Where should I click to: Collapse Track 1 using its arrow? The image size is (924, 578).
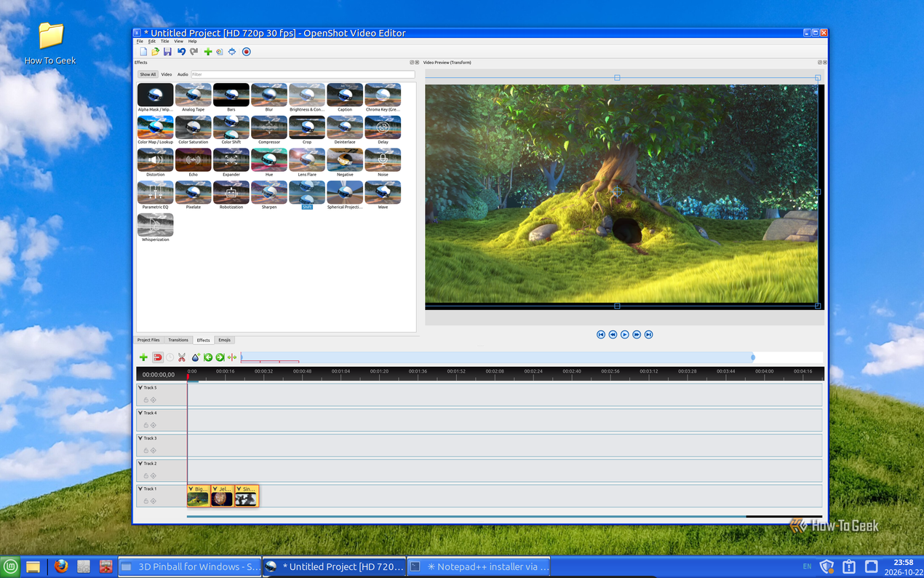140,488
